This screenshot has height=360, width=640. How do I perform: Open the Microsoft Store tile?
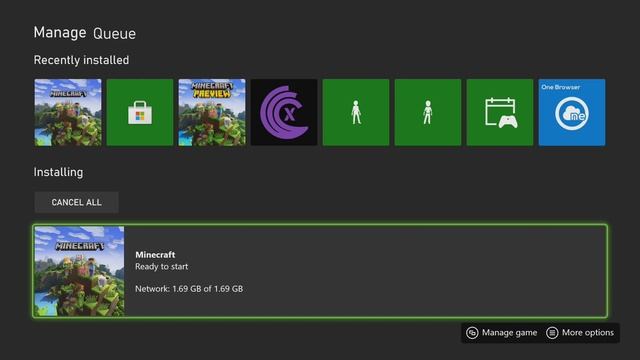click(140, 112)
